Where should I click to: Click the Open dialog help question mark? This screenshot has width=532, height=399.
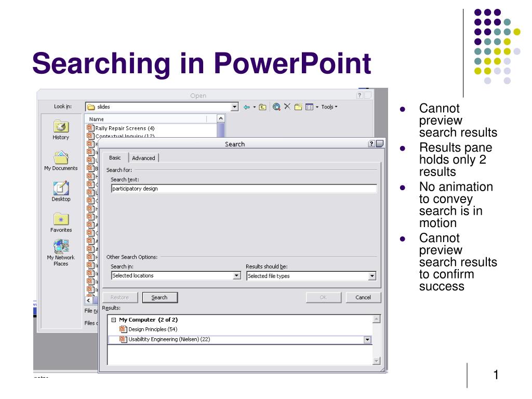(x=360, y=96)
